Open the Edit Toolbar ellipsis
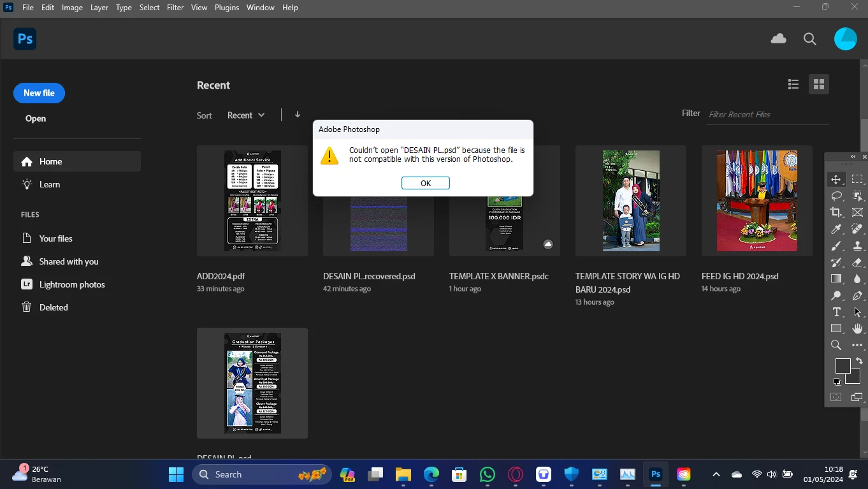The height and width of the screenshot is (489, 868). [x=857, y=345]
